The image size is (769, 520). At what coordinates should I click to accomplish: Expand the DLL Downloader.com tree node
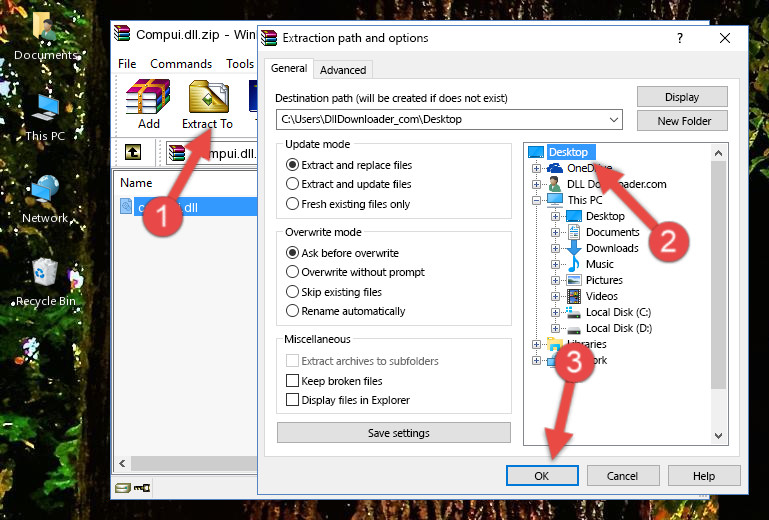[536, 184]
